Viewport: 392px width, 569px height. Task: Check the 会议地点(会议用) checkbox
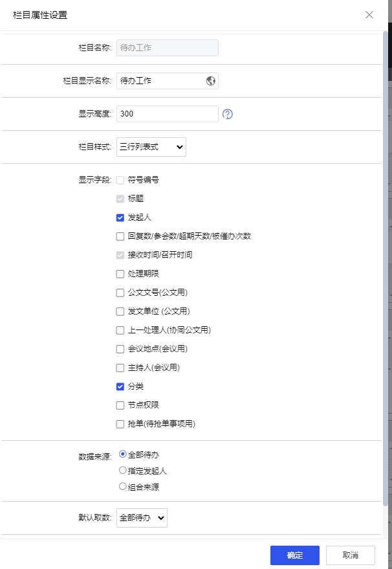[x=120, y=350]
